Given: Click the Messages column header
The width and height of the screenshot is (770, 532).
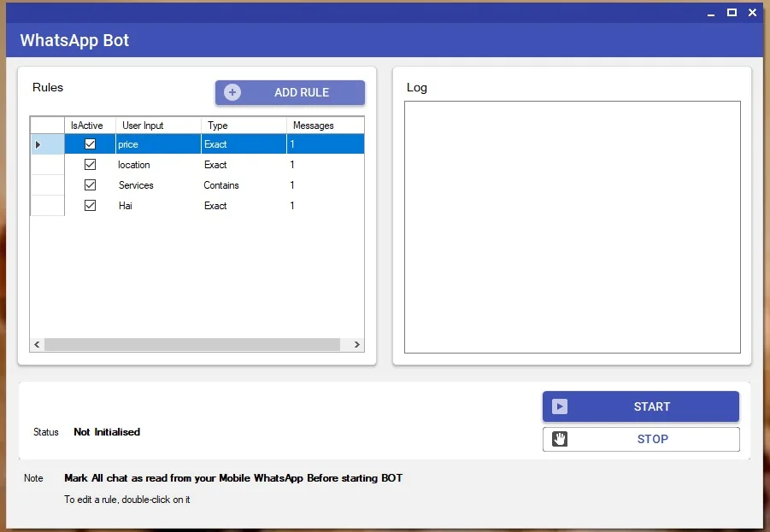Looking at the screenshot, I should [x=314, y=126].
